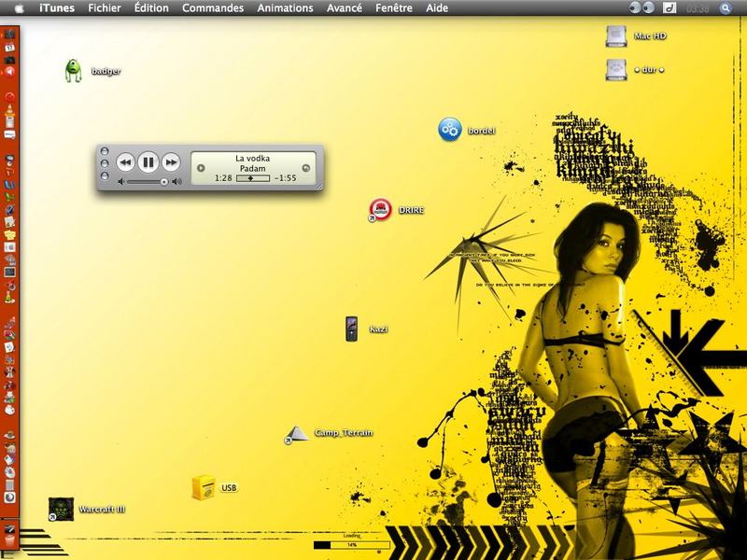Open the Fenêtre menu

click(x=394, y=8)
